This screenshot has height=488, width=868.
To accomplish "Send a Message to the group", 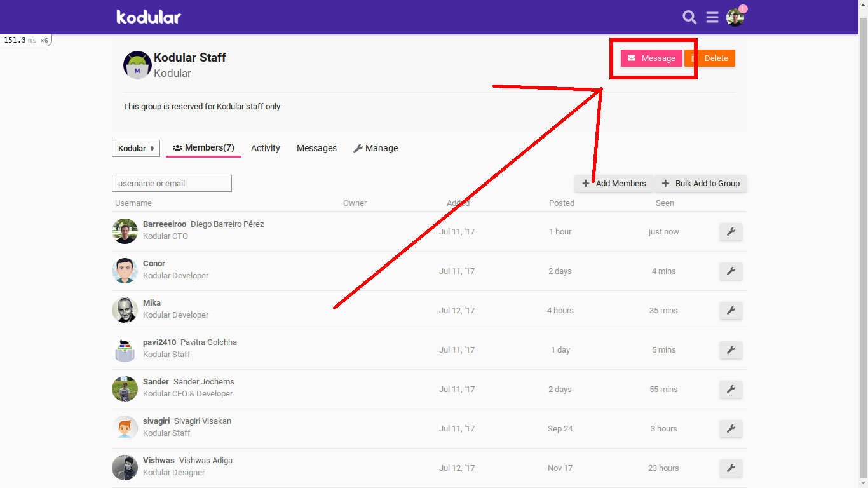I will coord(651,58).
